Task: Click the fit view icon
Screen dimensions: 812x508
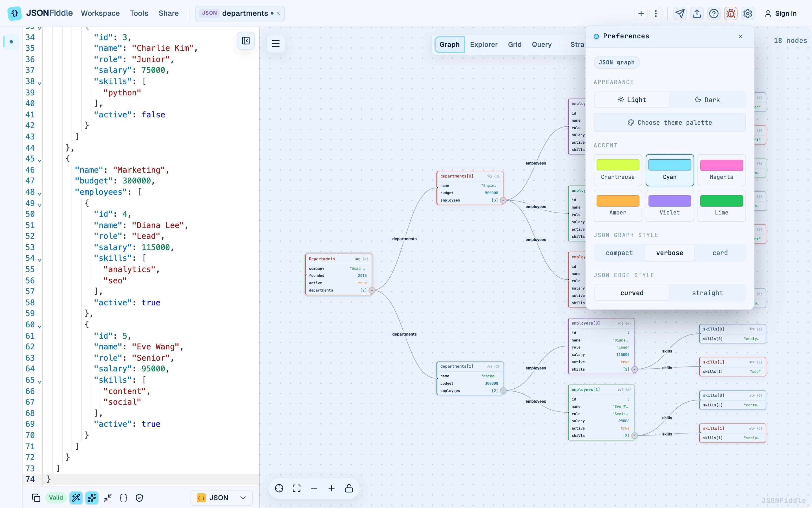Action: [x=297, y=488]
